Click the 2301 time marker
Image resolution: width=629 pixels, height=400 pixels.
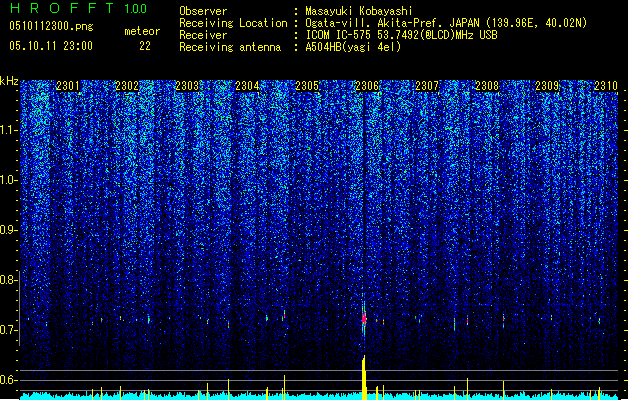point(68,85)
